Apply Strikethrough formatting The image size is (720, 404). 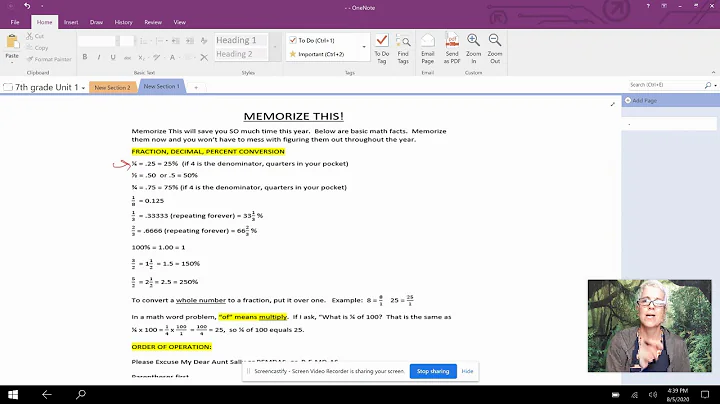click(x=128, y=57)
